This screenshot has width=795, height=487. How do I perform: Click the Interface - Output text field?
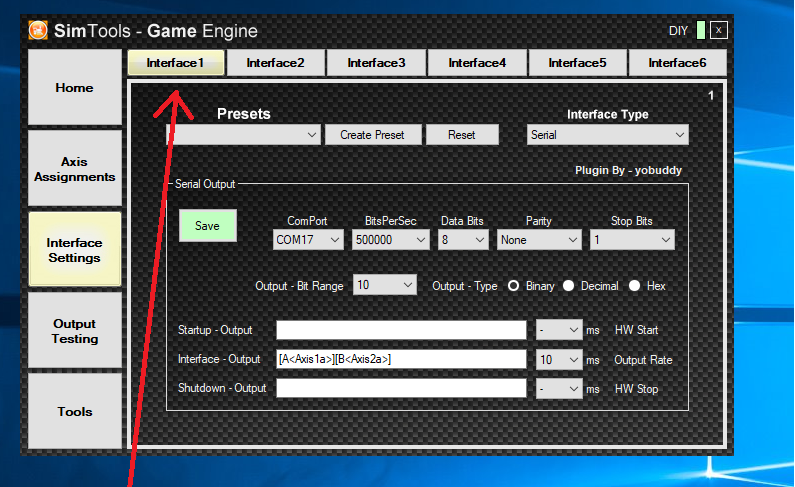tap(401, 359)
